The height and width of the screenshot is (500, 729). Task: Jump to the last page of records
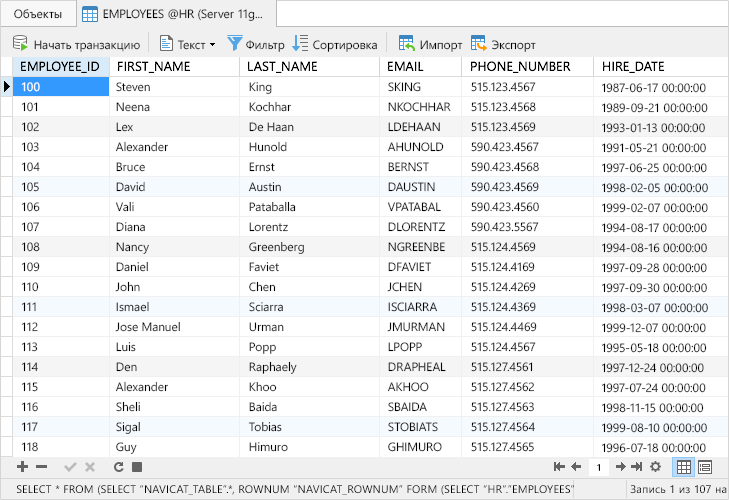click(637, 467)
